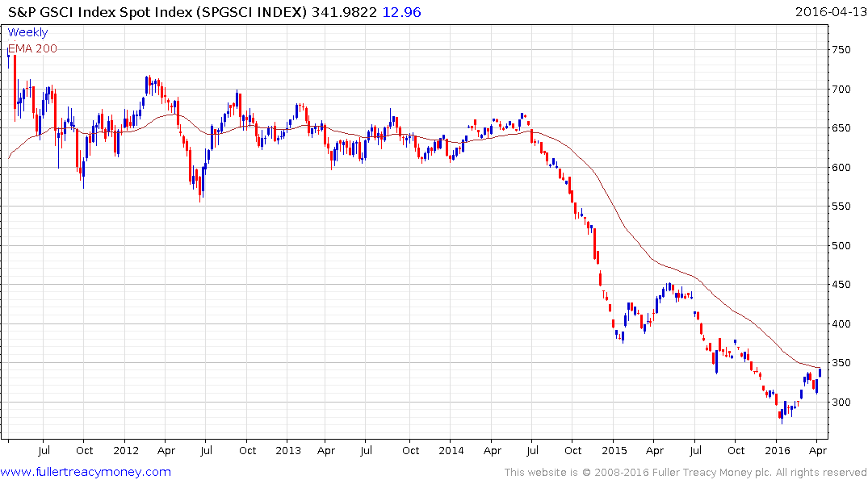The height and width of the screenshot is (484, 868).
Task: Click the '2015' year label on time axis
Action: click(614, 450)
